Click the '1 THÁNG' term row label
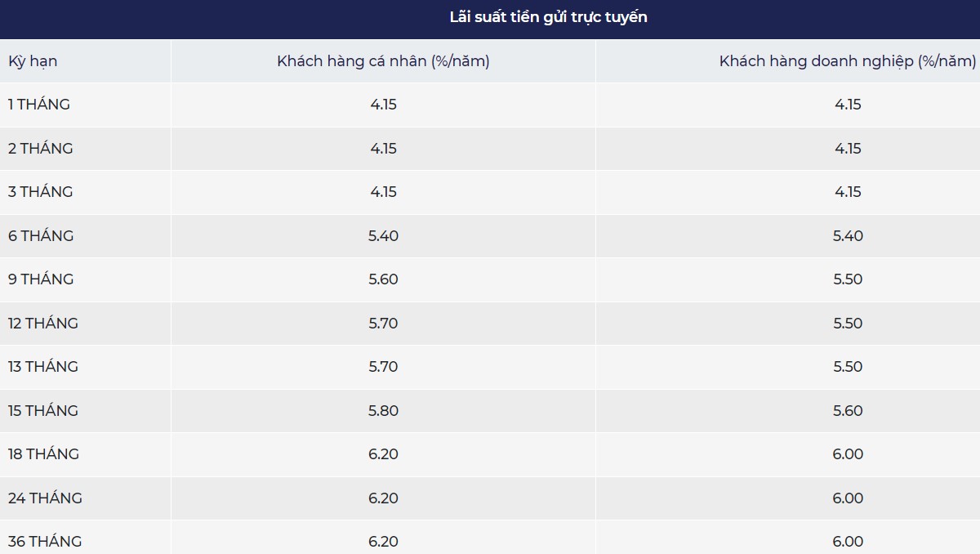The width and height of the screenshot is (980, 554). [x=39, y=105]
